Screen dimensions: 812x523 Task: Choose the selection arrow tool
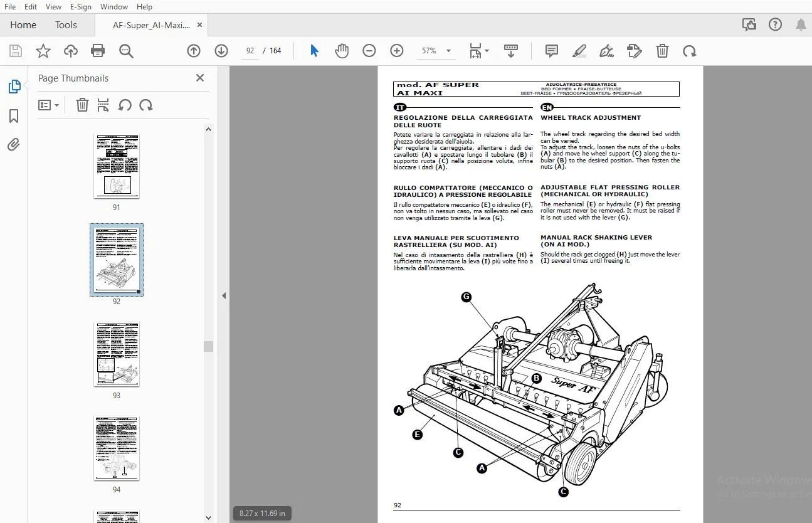(314, 51)
